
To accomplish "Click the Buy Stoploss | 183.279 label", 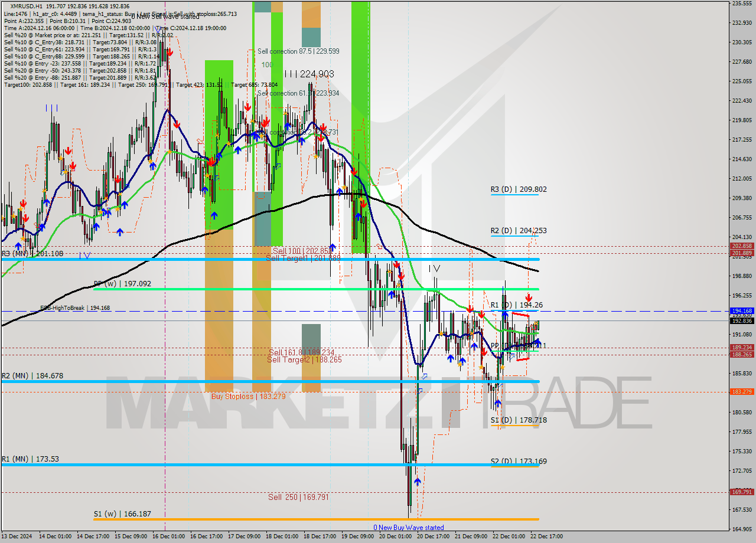I will (248, 397).
